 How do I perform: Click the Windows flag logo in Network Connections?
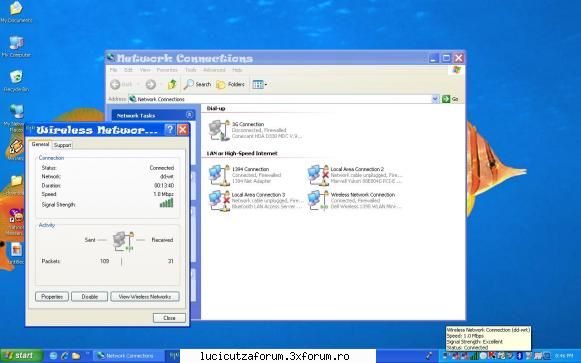point(456,70)
